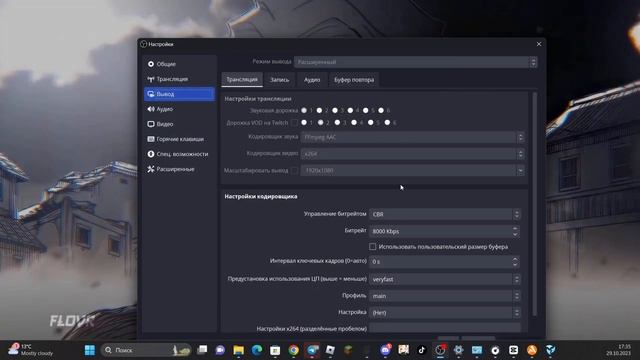Open File Explorer from the taskbar

click(238, 350)
